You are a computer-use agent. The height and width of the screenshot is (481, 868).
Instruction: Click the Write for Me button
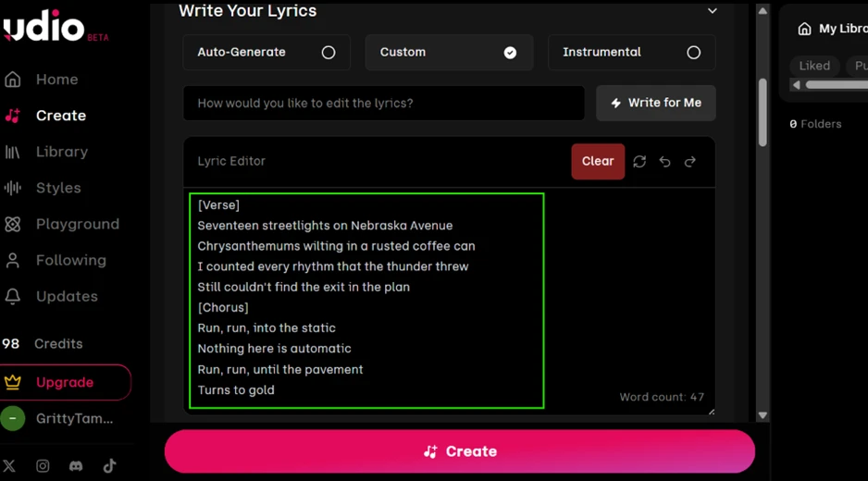(x=656, y=103)
